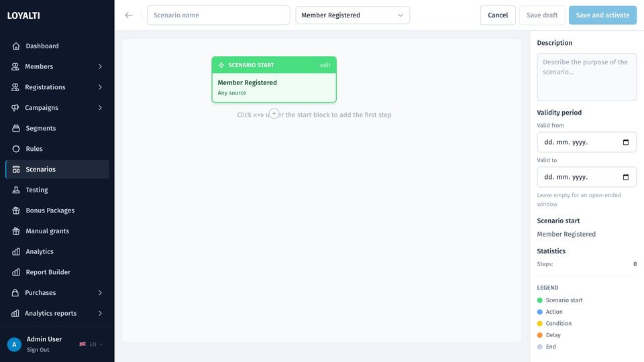The width and height of the screenshot is (644, 362).
Task: Open Bonus Packages in the sidebar
Action: click(x=57, y=210)
